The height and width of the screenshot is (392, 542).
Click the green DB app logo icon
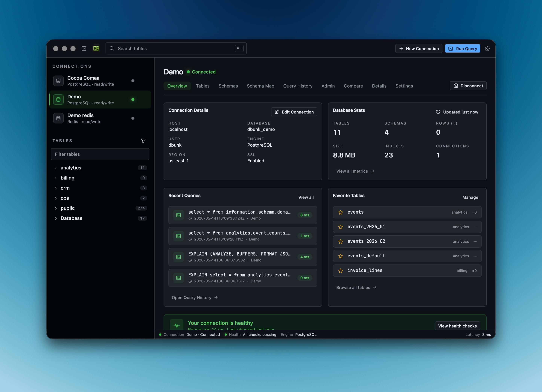tap(96, 48)
